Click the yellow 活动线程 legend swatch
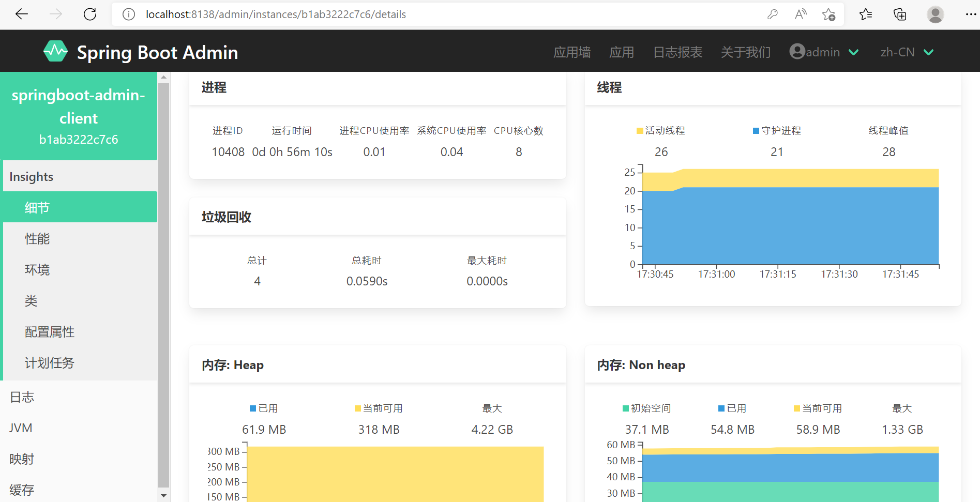Viewport: 980px width, 502px height. 640,131
